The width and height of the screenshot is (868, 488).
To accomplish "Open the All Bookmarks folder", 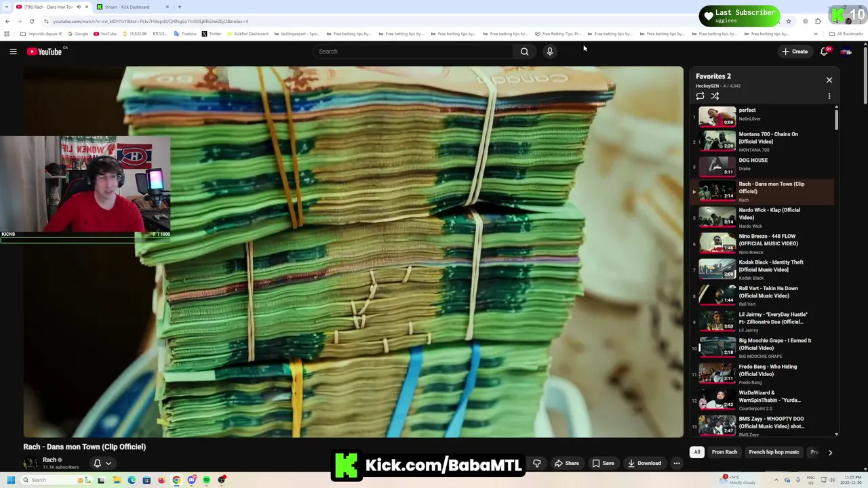I will pos(846,33).
